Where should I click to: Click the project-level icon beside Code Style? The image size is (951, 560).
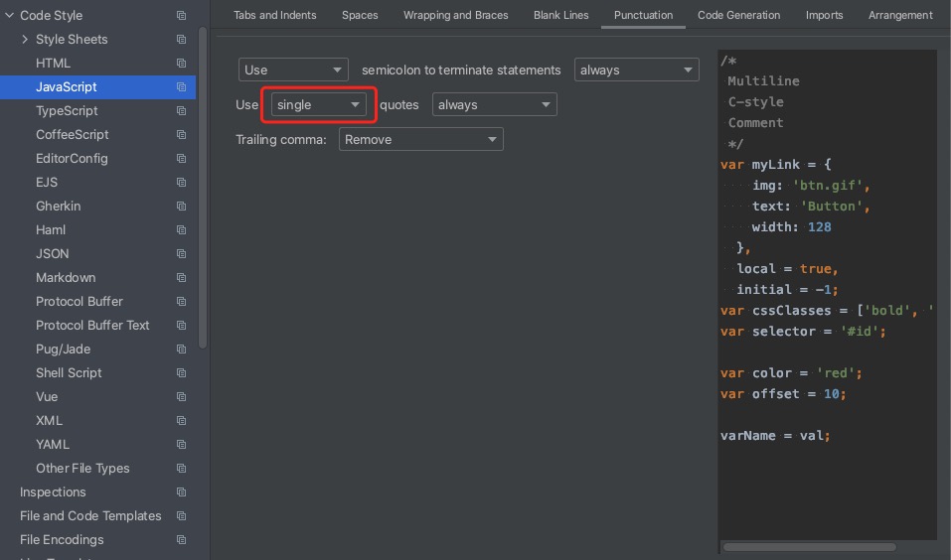181,15
